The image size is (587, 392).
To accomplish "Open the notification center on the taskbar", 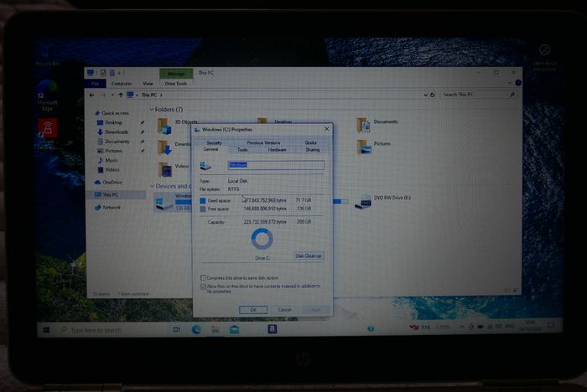I will (x=552, y=327).
